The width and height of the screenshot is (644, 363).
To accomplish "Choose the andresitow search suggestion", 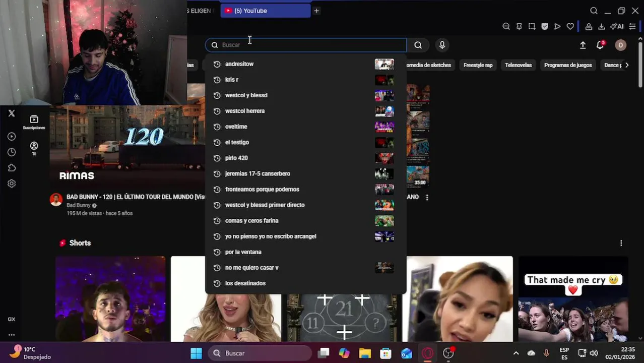I will pyautogui.click(x=305, y=64).
